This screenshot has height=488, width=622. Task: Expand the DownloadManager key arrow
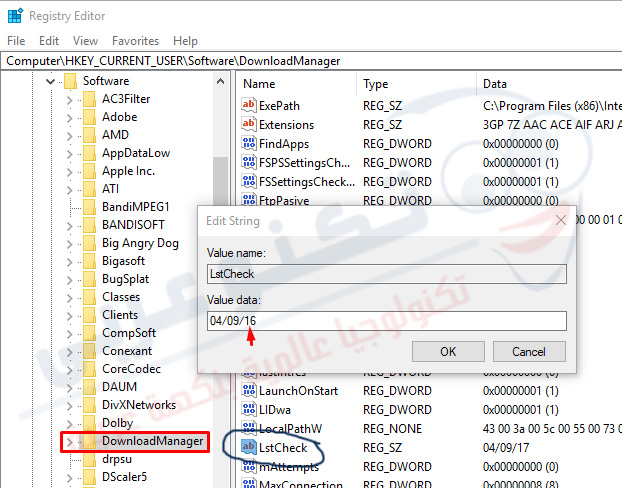(x=69, y=441)
